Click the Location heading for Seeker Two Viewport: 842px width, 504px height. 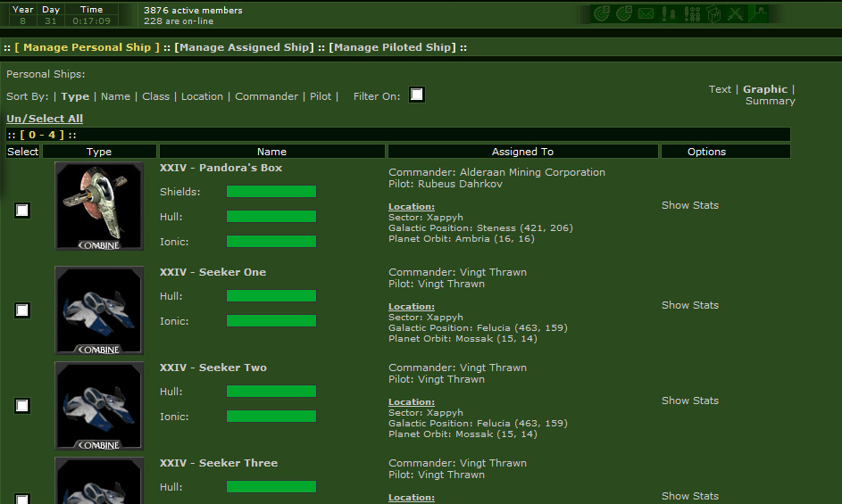(x=412, y=402)
